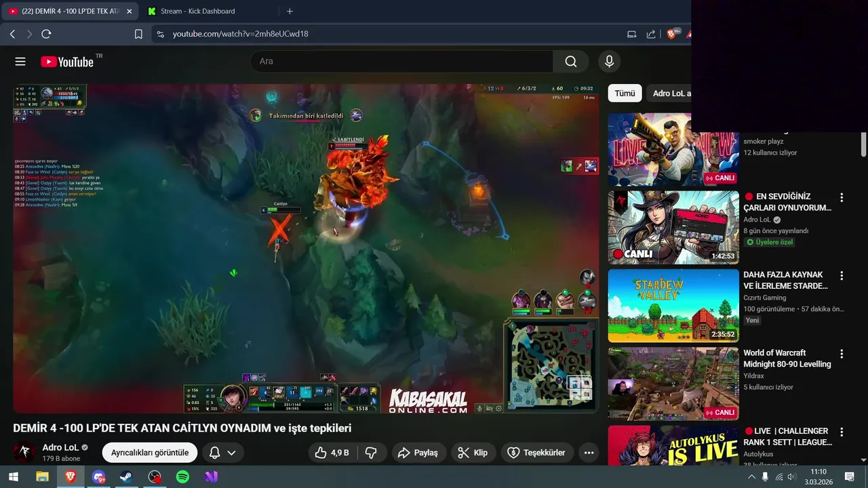Viewport: 868px width, 488px height.
Task: Open the site info icon beside the URL
Action: pyautogui.click(x=160, y=34)
